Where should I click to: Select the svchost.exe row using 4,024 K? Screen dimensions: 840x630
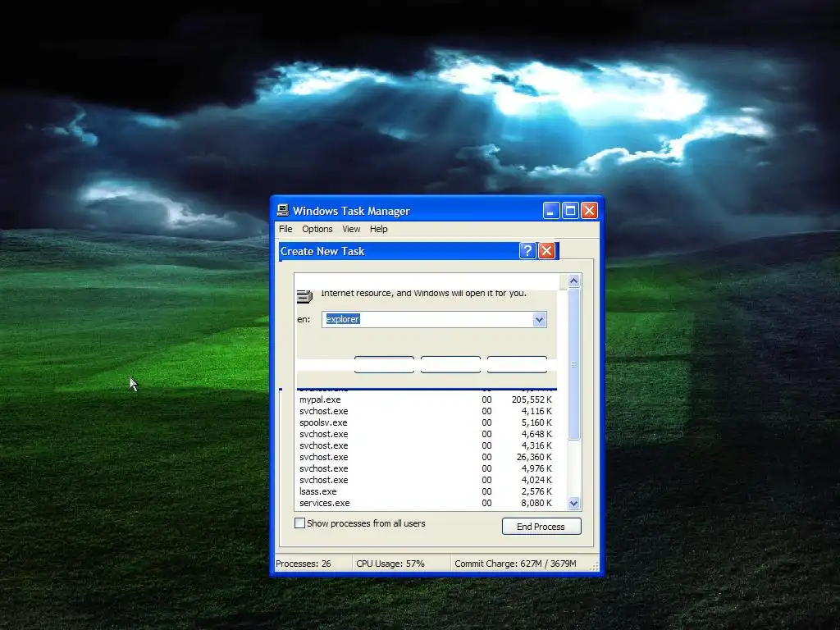tap(426, 480)
